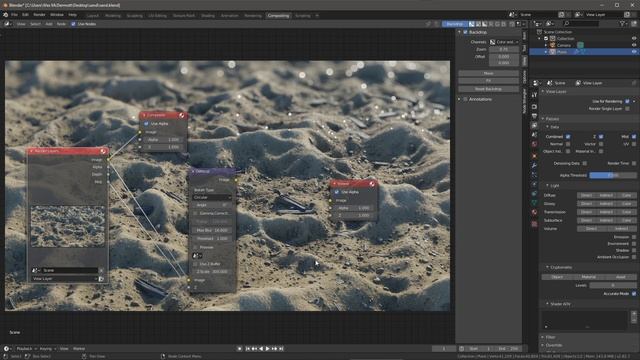Expand the Camera item in outliner
This screenshot has height=360, width=640.
[x=546, y=45]
